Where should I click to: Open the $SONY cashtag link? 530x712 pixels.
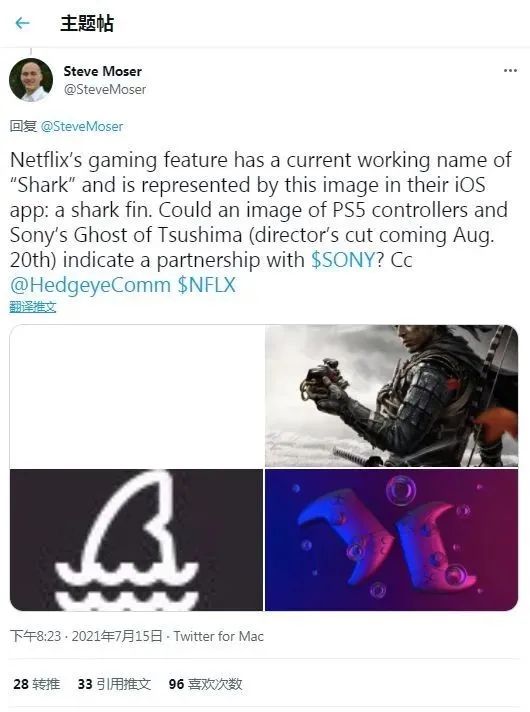[x=343, y=260]
